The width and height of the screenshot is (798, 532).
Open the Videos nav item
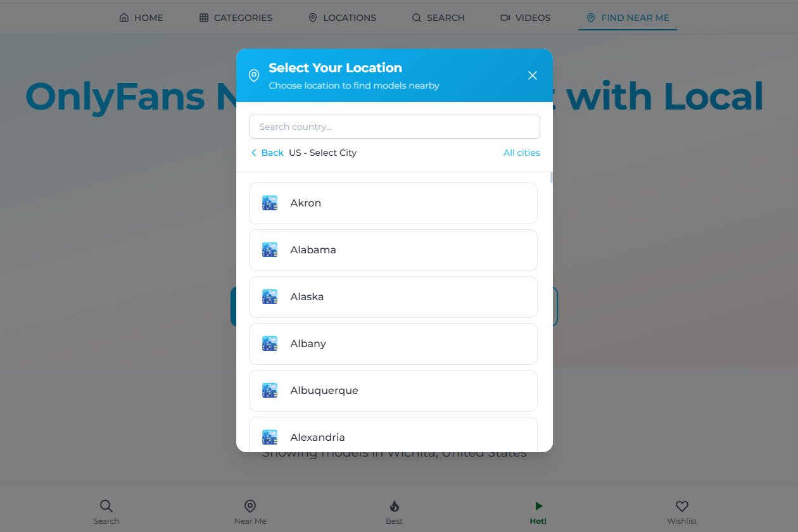526,18
